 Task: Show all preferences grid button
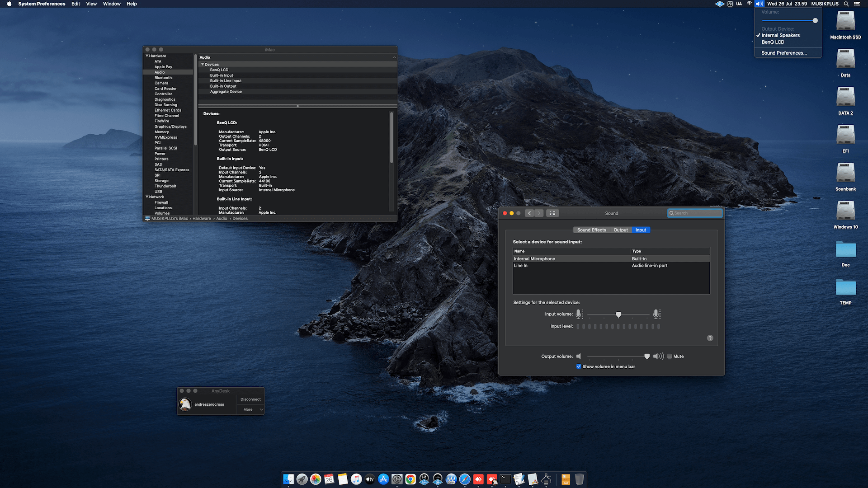pyautogui.click(x=552, y=213)
